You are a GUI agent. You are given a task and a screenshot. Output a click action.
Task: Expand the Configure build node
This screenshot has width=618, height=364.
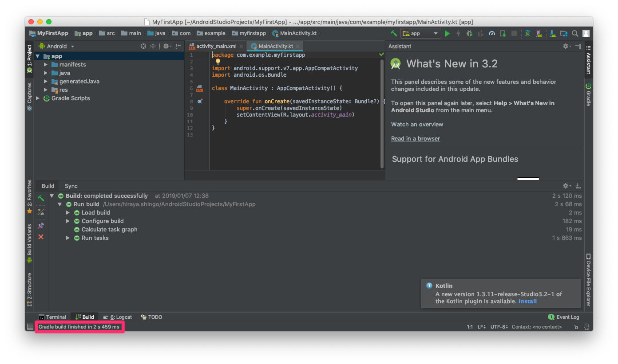(68, 221)
